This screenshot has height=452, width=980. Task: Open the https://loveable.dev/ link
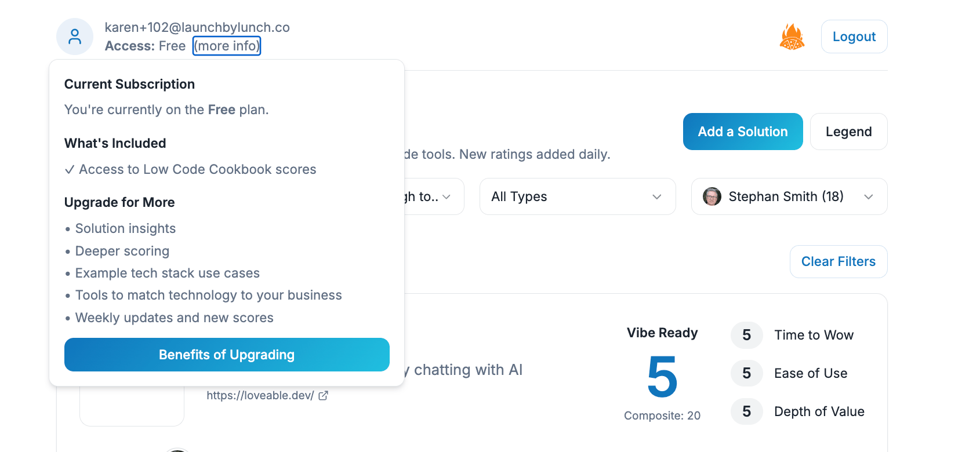coord(260,395)
